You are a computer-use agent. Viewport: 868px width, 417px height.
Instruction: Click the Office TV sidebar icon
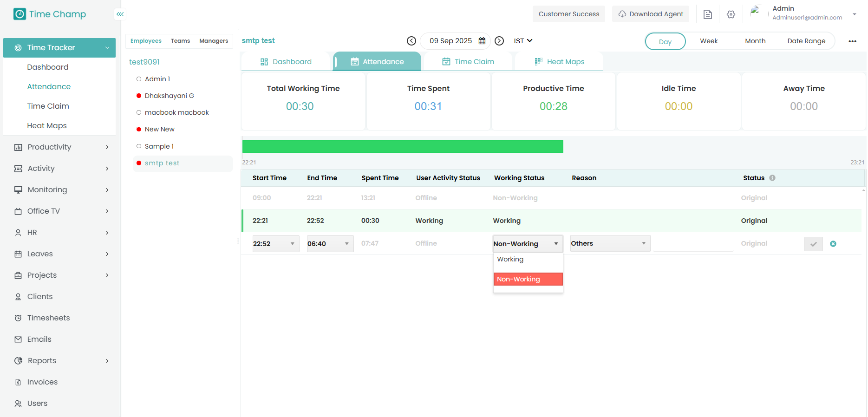[18, 211]
